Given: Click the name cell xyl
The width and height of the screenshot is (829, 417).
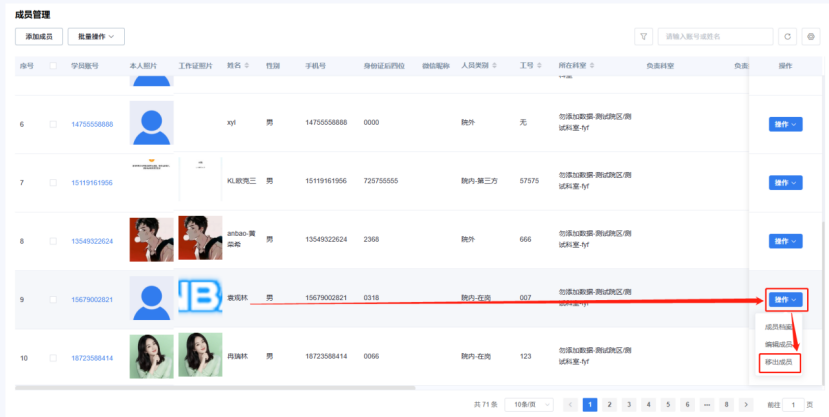Looking at the screenshot, I should [x=232, y=123].
